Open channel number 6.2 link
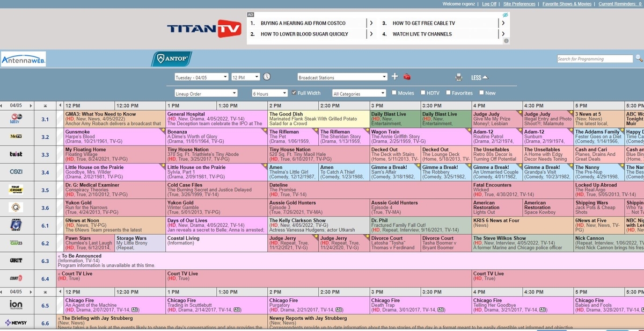This screenshot has height=331, width=644. point(45,243)
